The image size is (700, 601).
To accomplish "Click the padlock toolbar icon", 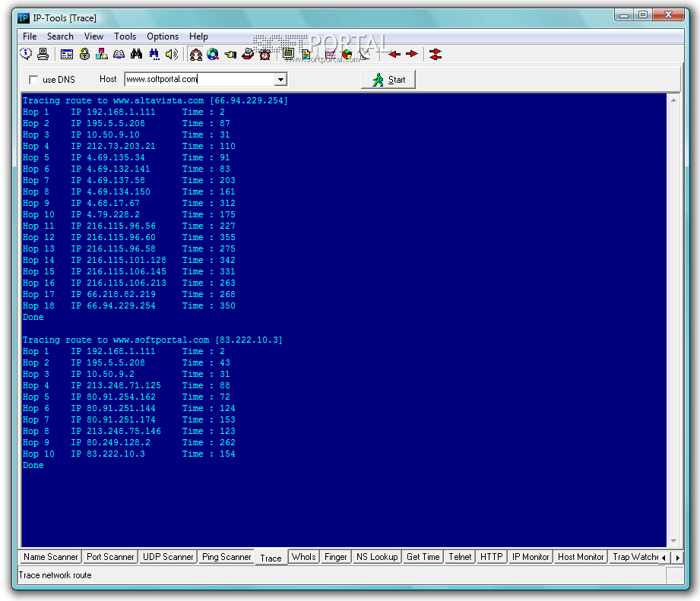I will [84, 54].
